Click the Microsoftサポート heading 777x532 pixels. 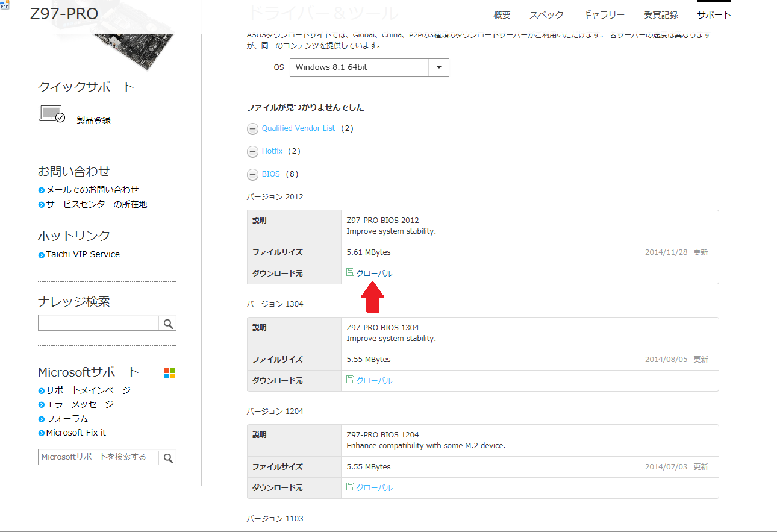89,372
